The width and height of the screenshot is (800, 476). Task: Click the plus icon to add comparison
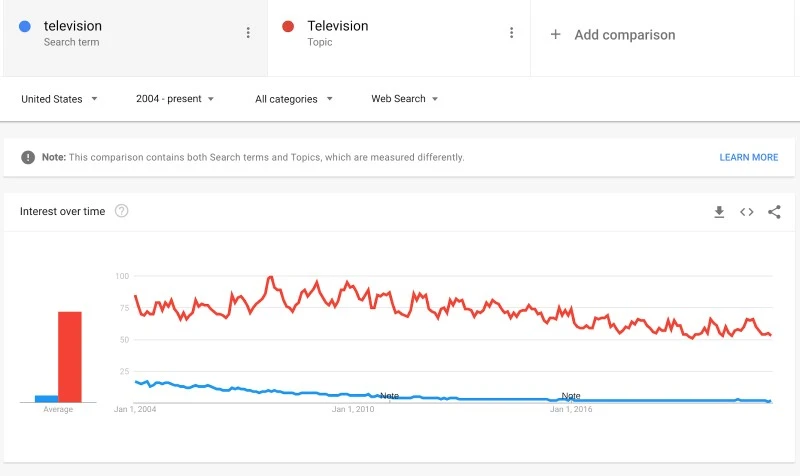click(x=556, y=35)
